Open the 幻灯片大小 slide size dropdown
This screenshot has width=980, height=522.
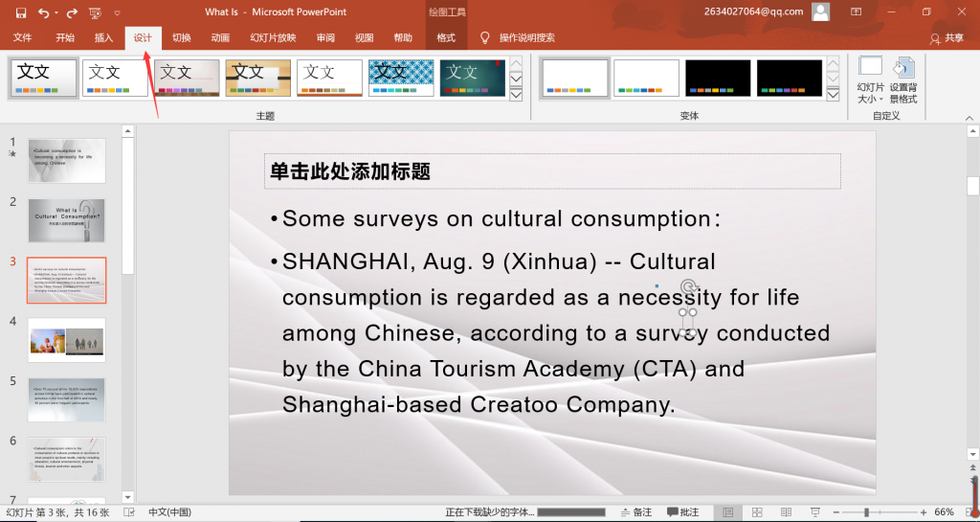tap(871, 80)
